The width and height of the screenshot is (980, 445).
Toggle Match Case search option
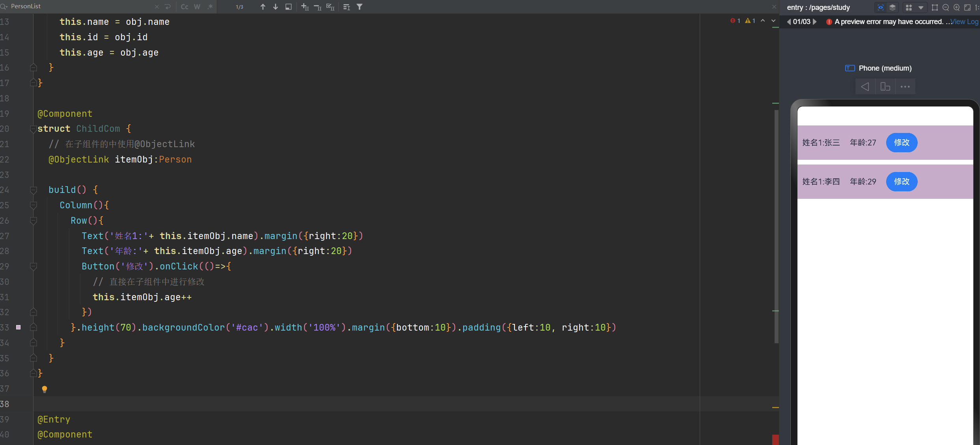(x=184, y=7)
